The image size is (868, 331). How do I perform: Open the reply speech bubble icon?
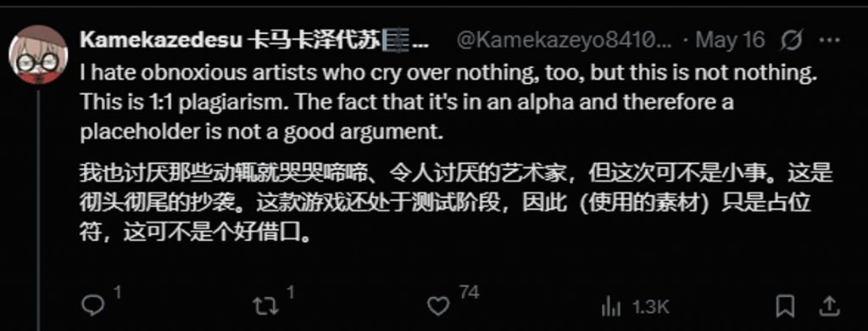92,306
